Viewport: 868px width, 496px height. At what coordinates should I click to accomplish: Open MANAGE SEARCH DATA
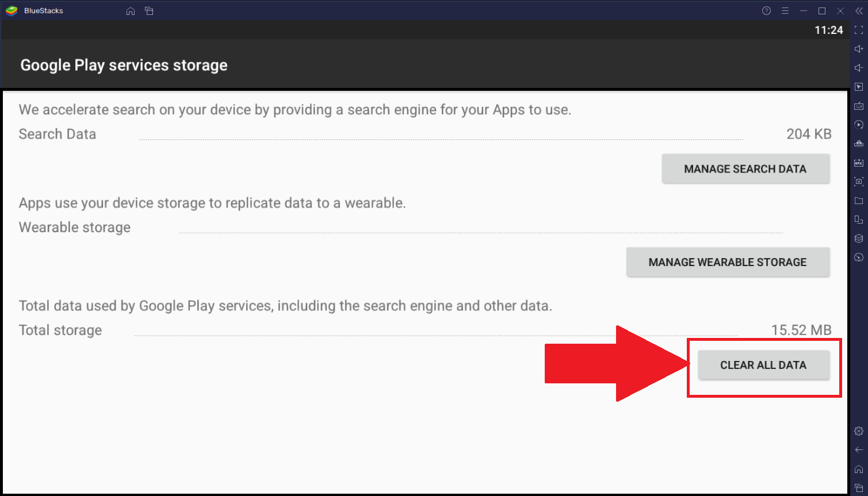click(x=745, y=169)
